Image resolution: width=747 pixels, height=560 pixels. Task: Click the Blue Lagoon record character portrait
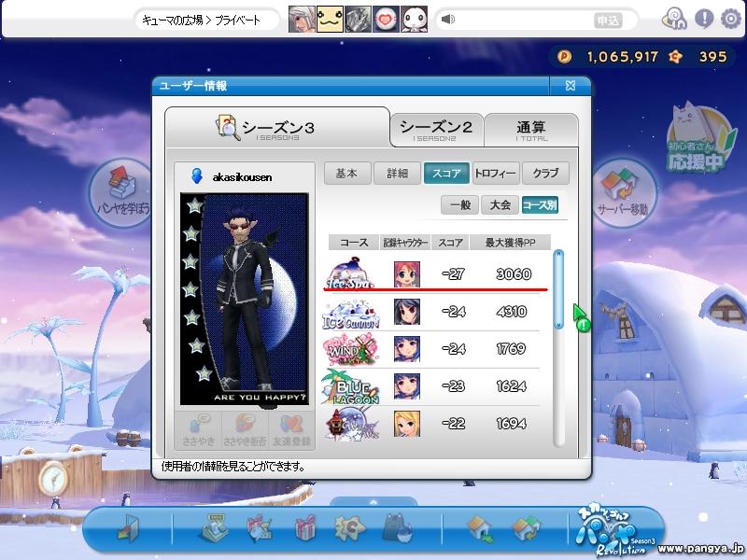407,386
